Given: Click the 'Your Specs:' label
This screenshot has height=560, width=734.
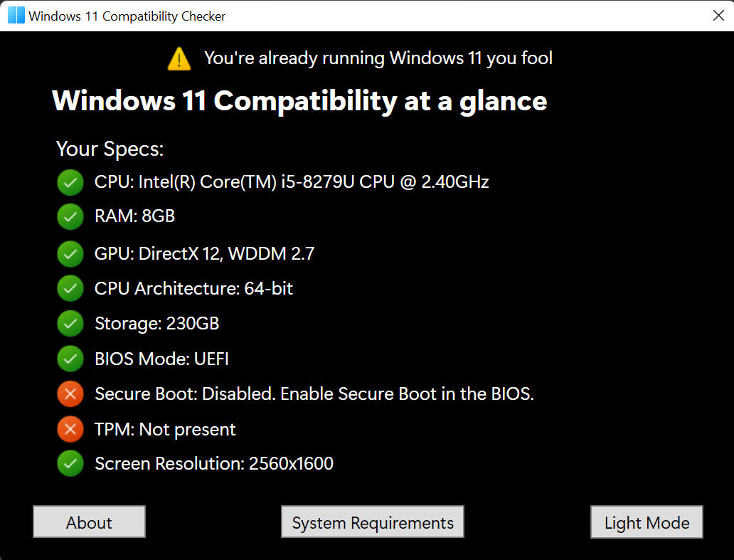Looking at the screenshot, I should coord(110,149).
